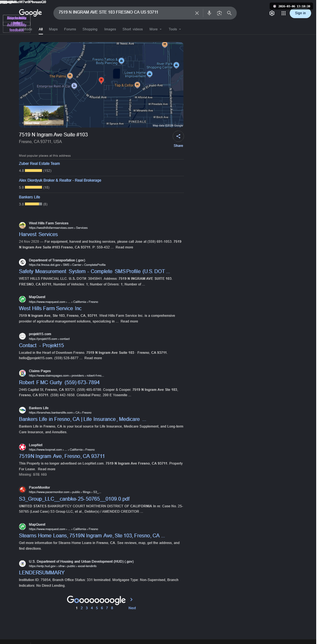The height and width of the screenshot is (644, 320).
Task: Open the Google apps grid
Action: [x=283, y=13]
